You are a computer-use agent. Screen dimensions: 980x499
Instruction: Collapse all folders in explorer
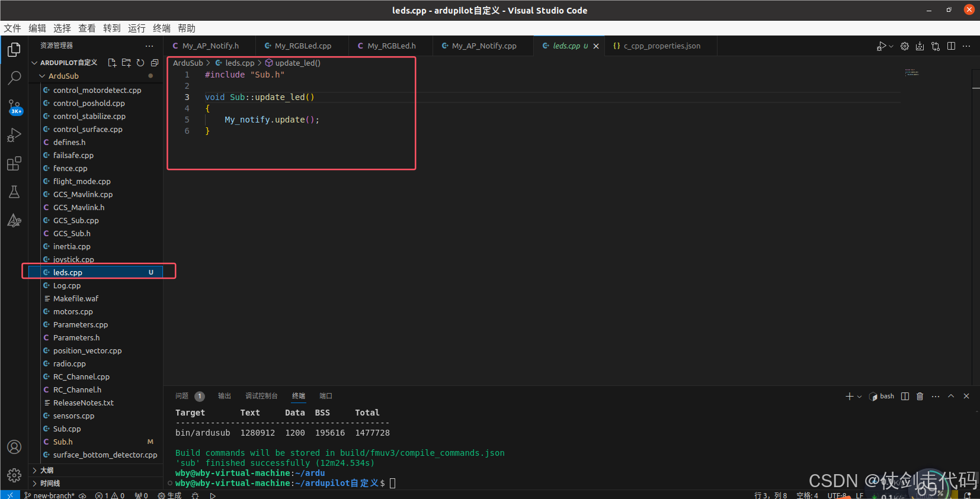(155, 63)
